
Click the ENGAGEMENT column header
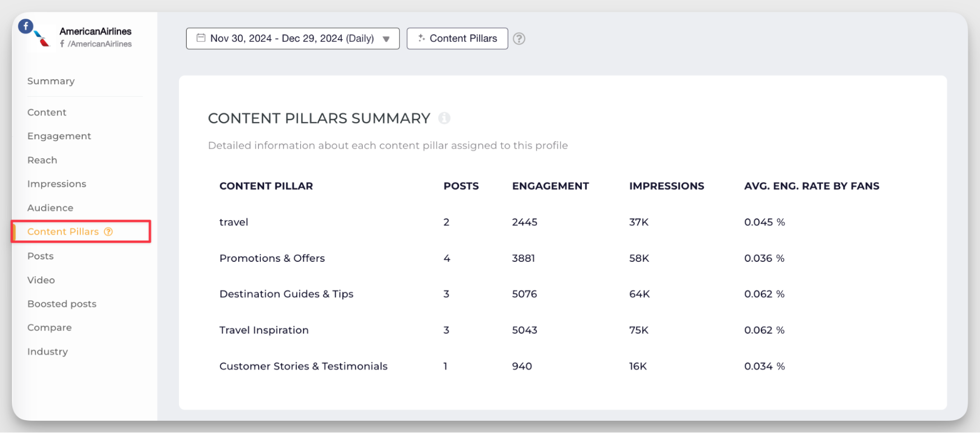[551, 186]
